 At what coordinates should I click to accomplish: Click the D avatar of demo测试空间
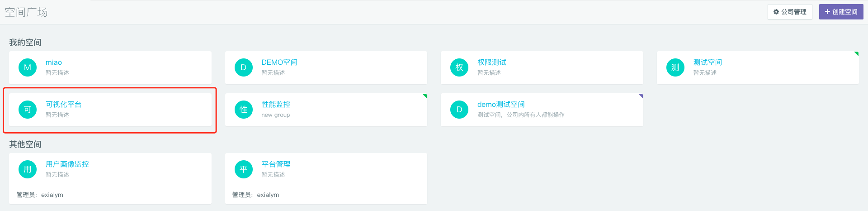459,110
